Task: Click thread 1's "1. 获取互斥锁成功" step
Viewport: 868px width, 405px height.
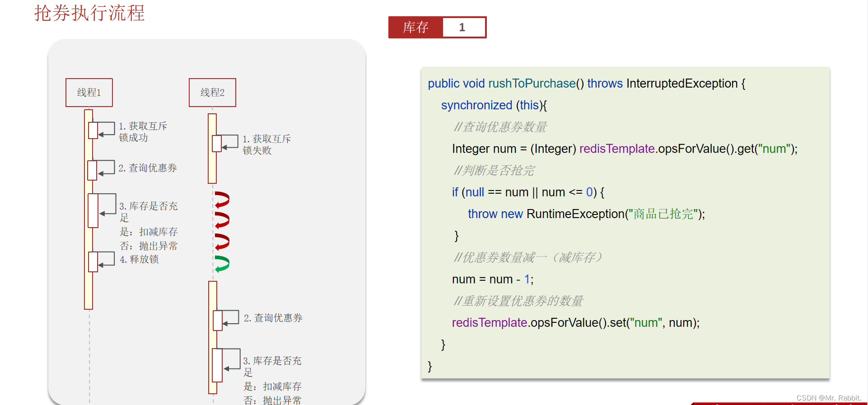Action: pos(143,132)
